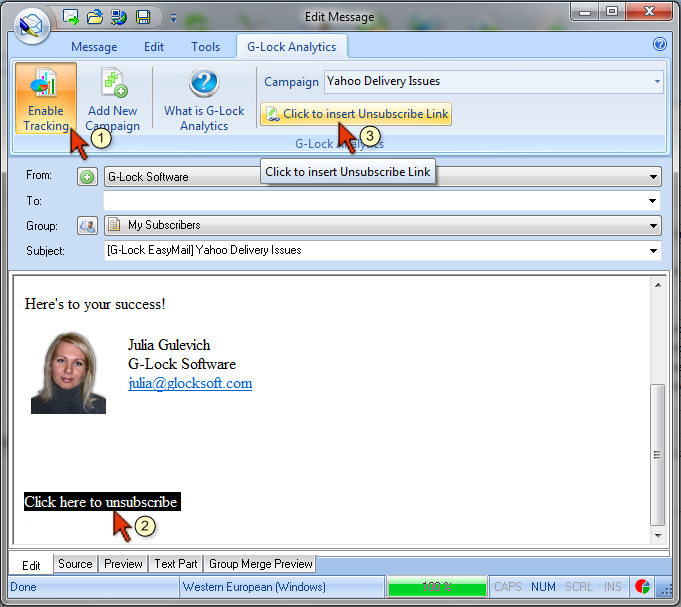Viewport: 681px width, 607px height.
Task: Open the Group Merge Preview tab
Action: point(261,564)
